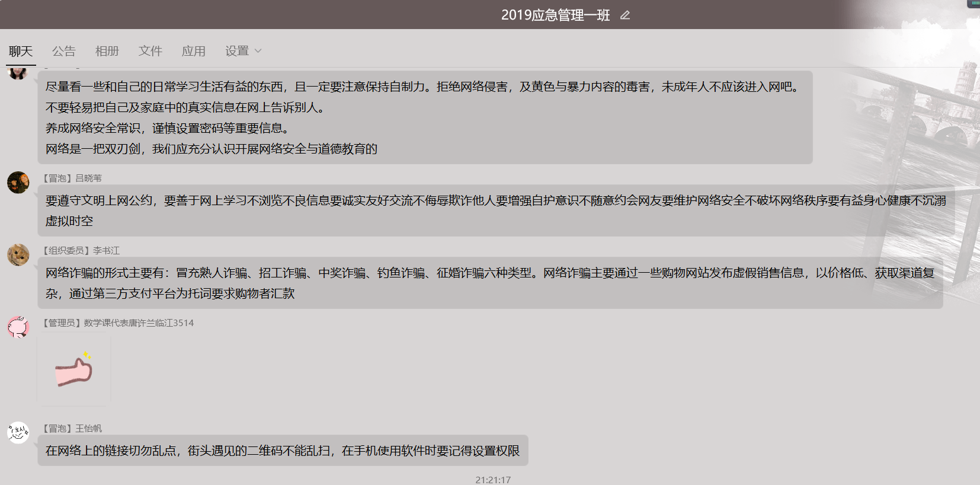Click 王怡帆's message about 二维码
The width and height of the screenshot is (980, 485).
coord(283,451)
